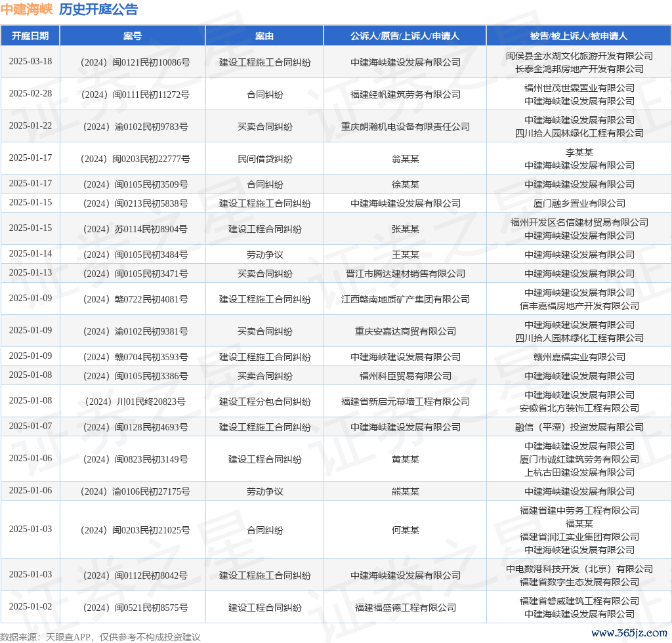Click defendant 闽侯县金水湖文化旅游开发有限公司
The height and width of the screenshot is (643, 672).
pos(579,56)
